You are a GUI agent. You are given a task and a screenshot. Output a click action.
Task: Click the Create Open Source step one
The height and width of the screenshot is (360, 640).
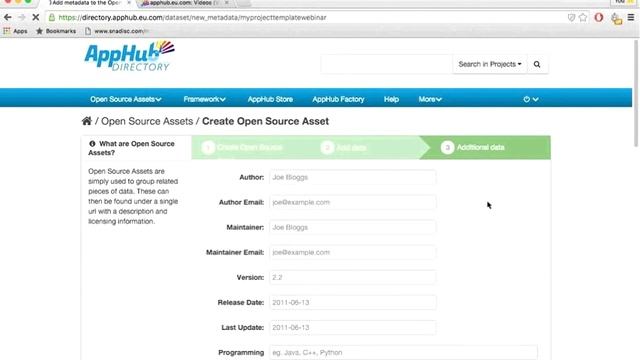(243, 147)
